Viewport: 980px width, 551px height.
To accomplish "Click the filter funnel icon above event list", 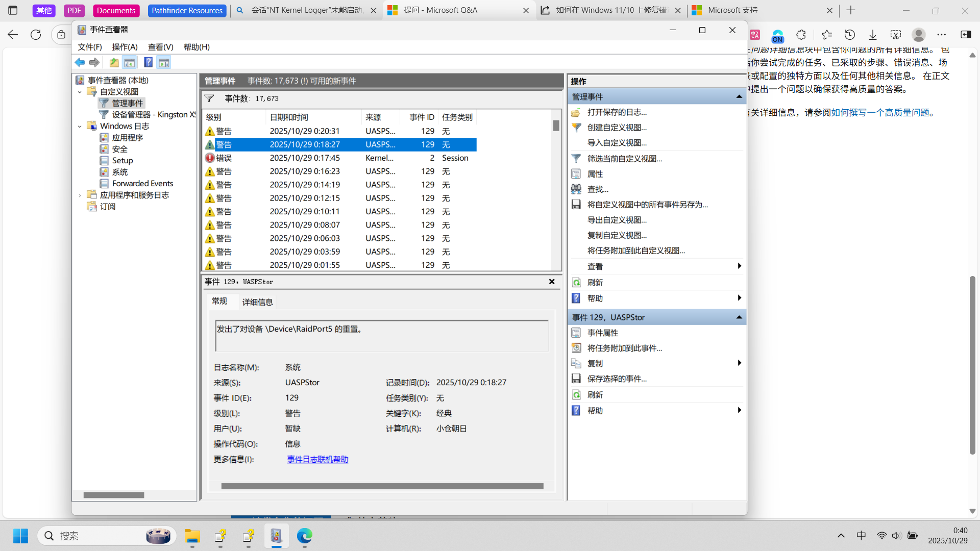I will 209,98.
